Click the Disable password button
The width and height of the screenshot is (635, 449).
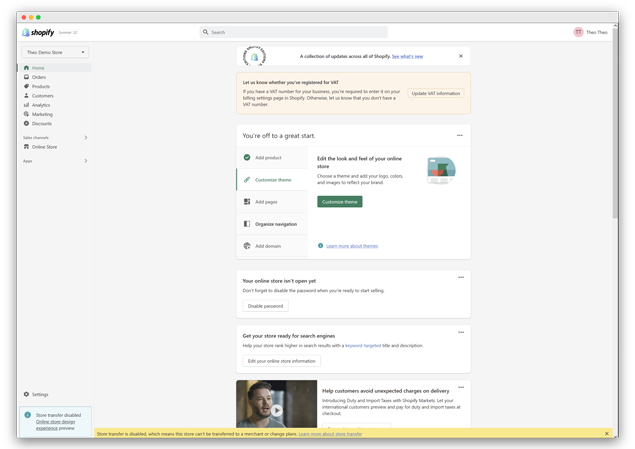(x=265, y=306)
